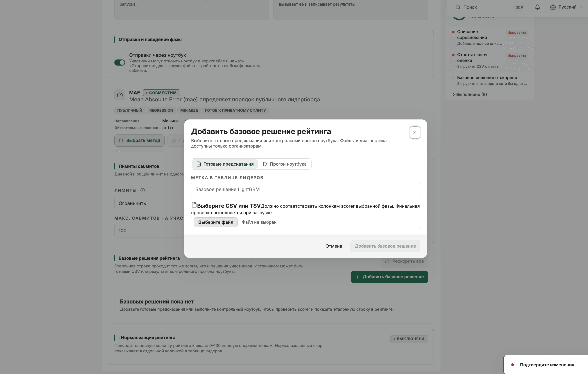Viewport: 588px width, 374px height.
Task: Click the MINIMIZE tag
Action: [189, 110]
